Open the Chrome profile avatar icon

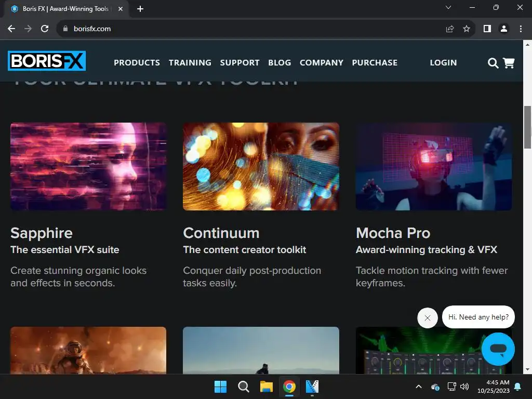504,29
